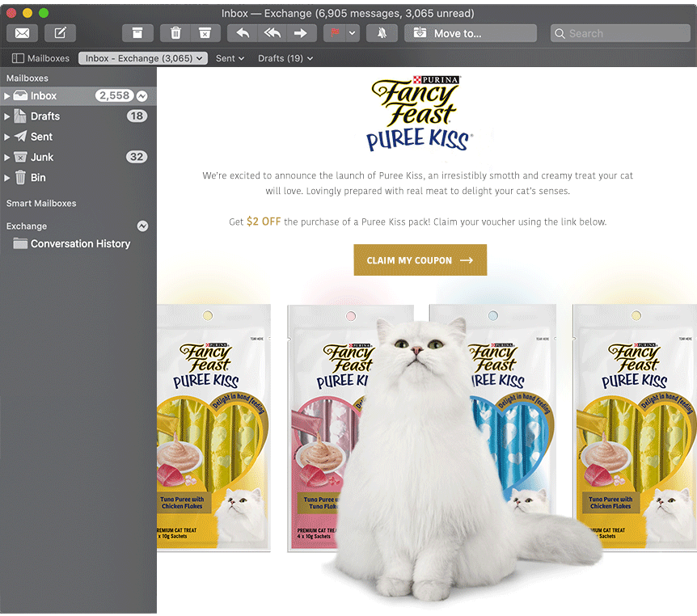697x616 pixels.
Task: Select the Drafts mailbox
Action: point(78,116)
